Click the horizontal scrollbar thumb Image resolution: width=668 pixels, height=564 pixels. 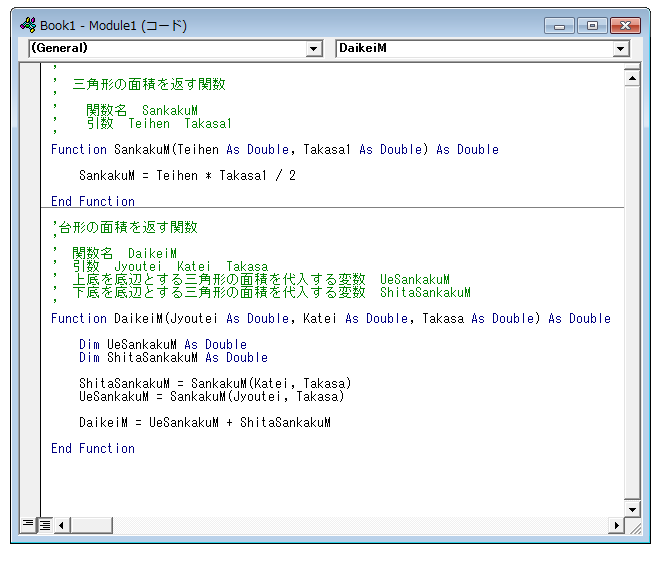pos(91,524)
